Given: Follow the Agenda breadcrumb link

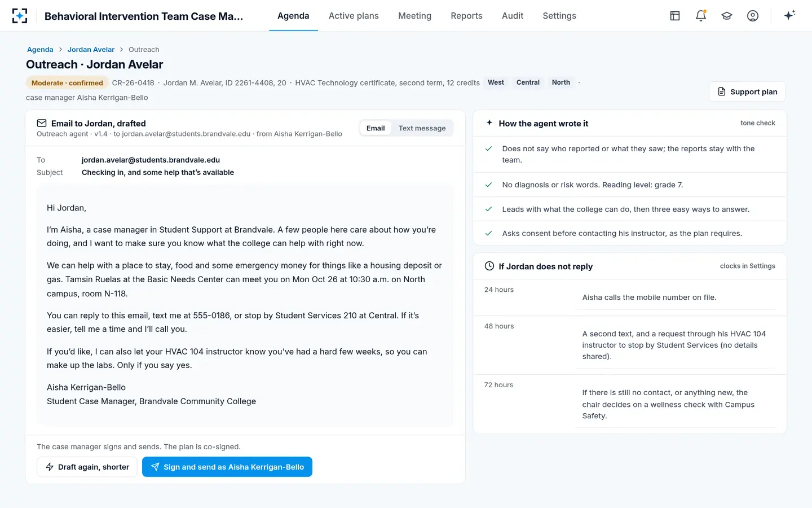Looking at the screenshot, I should (40, 50).
